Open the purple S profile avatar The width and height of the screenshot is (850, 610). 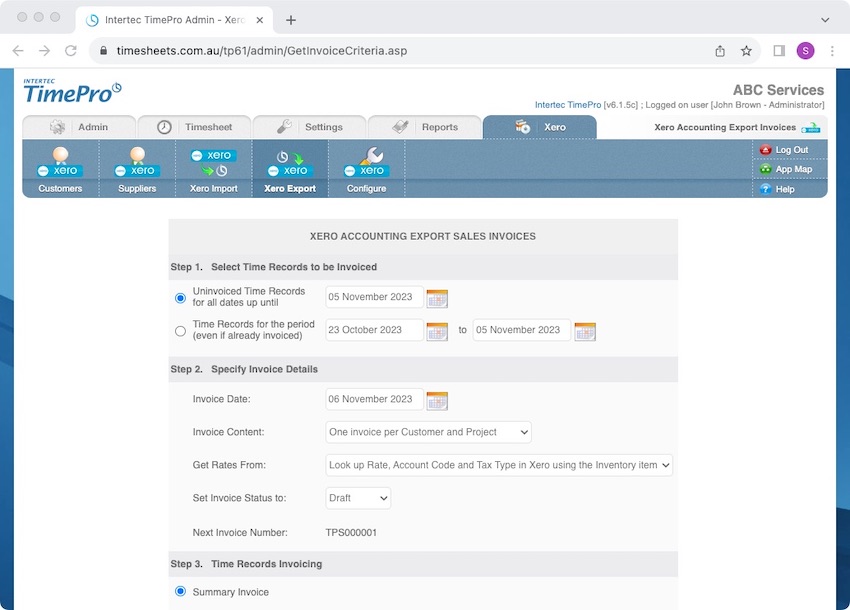point(806,51)
